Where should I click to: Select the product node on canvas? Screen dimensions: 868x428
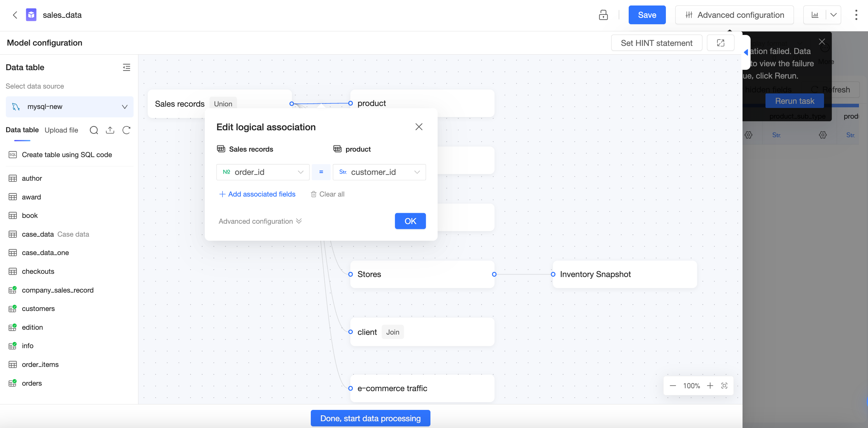422,103
